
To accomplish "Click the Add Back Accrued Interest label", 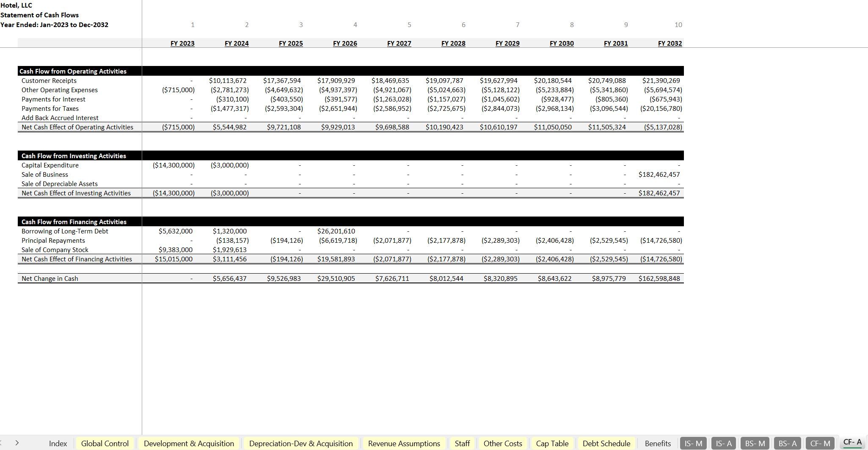I will point(60,118).
